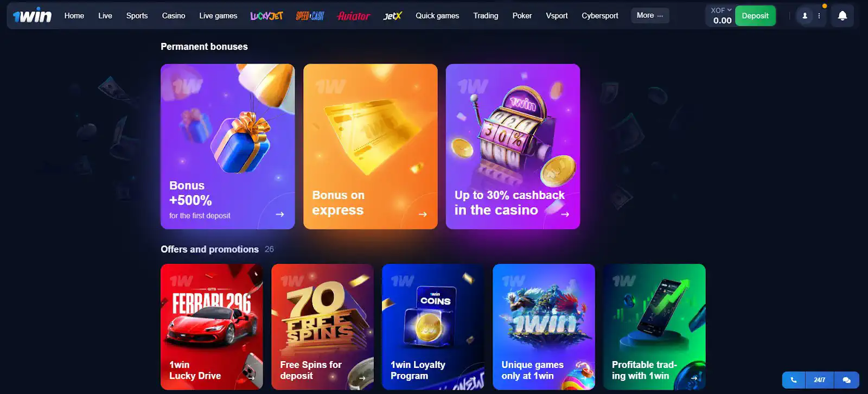This screenshot has width=868, height=394.
Task: Select Cybersport in the navigation bar
Action: point(600,16)
